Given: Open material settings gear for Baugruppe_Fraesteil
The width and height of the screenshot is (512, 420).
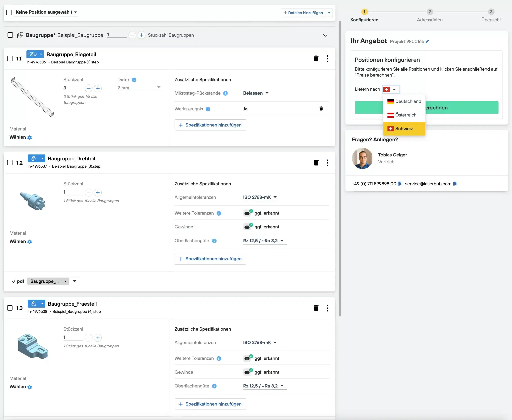Looking at the screenshot, I should coord(30,387).
